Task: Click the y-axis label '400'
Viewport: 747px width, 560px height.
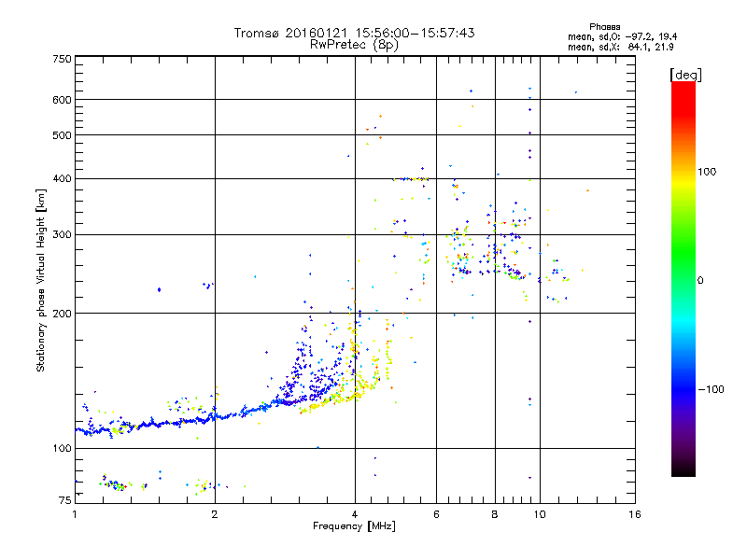Action: pos(62,179)
